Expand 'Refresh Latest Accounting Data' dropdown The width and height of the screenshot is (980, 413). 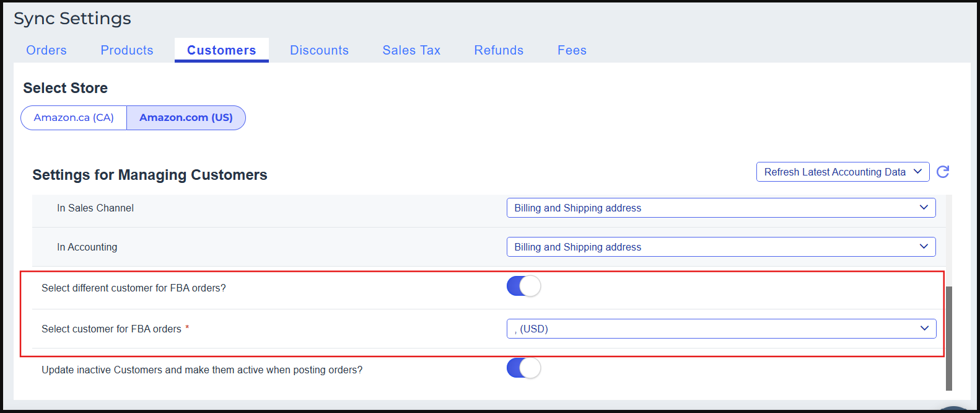842,172
